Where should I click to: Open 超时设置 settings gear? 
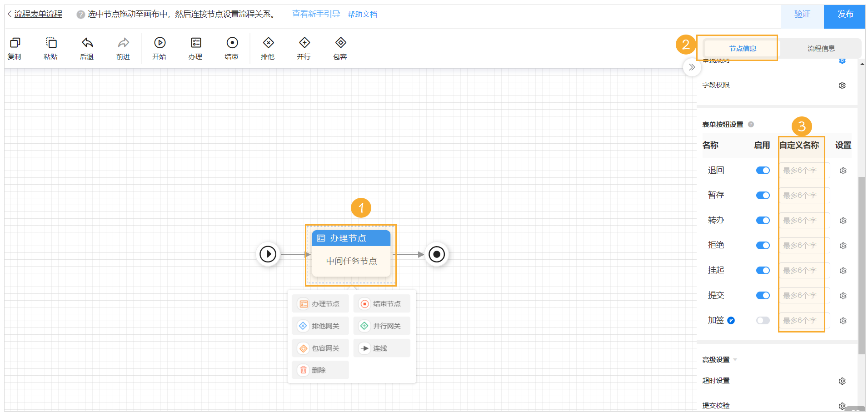point(842,381)
